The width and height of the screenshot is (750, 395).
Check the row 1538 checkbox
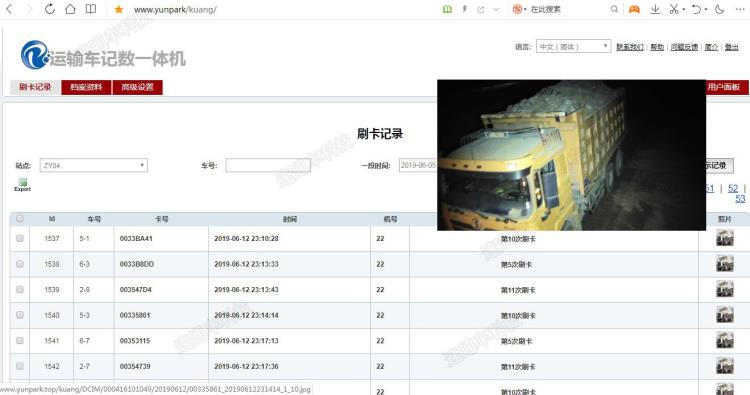[20, 263]
